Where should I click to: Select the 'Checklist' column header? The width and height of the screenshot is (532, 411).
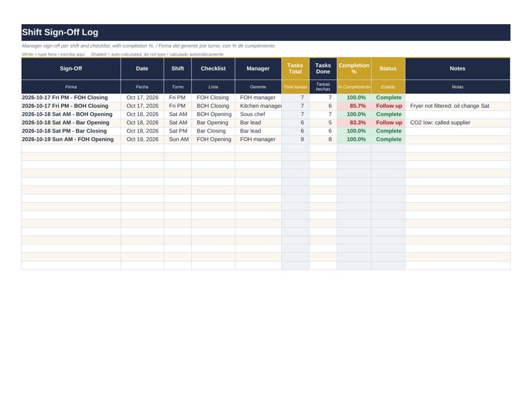point(213,69)
